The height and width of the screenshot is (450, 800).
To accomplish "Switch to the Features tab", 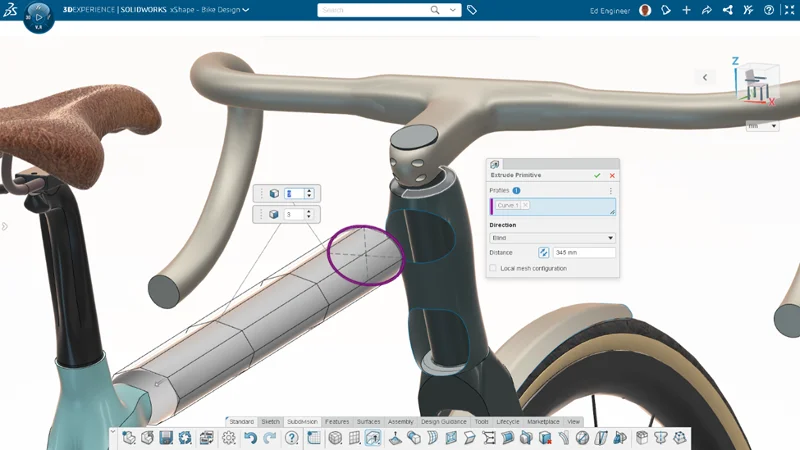I will [x=337, y=422].
